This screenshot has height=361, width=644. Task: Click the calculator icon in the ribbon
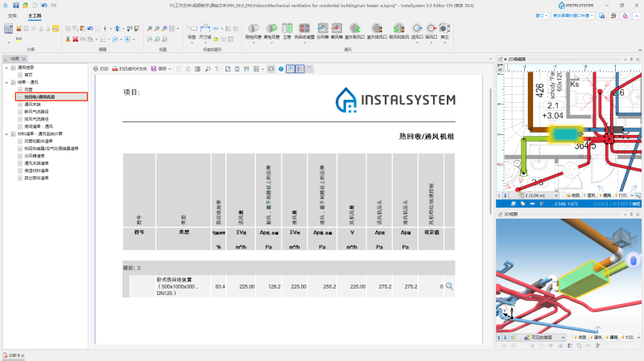click(8, 29)
